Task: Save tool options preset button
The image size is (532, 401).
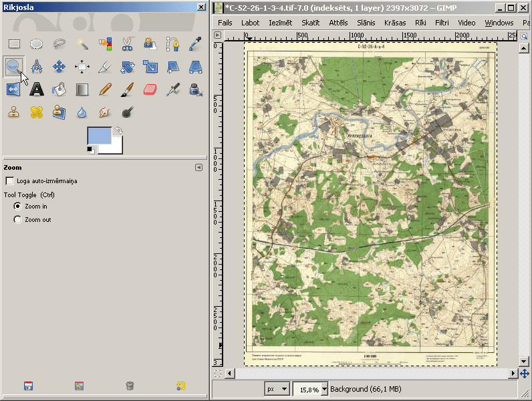Action: click(x=29, y=386)
